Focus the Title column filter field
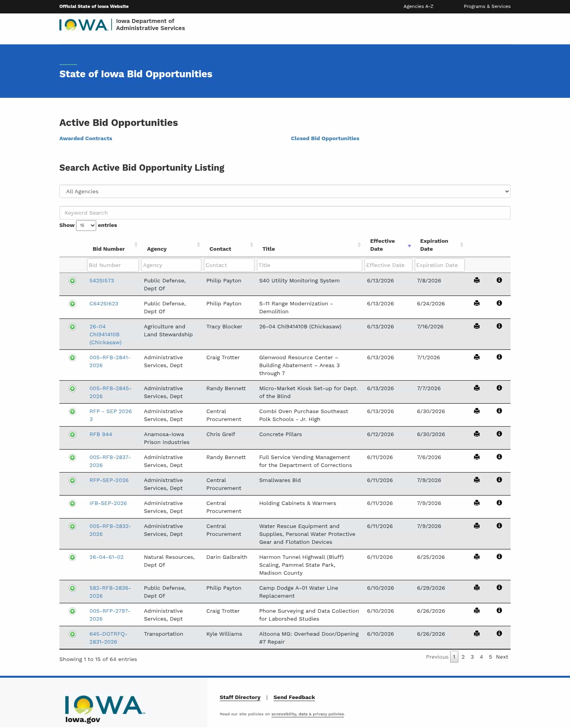Viewport: 570px width, 728px height. [x=309, y=265]
